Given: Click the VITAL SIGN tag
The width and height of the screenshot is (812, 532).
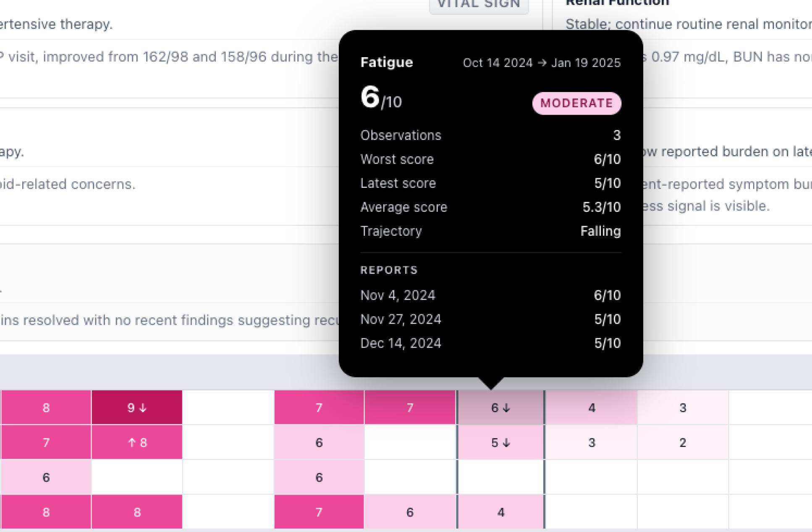Looking at the screenshot, I should [x=479, y=5].
